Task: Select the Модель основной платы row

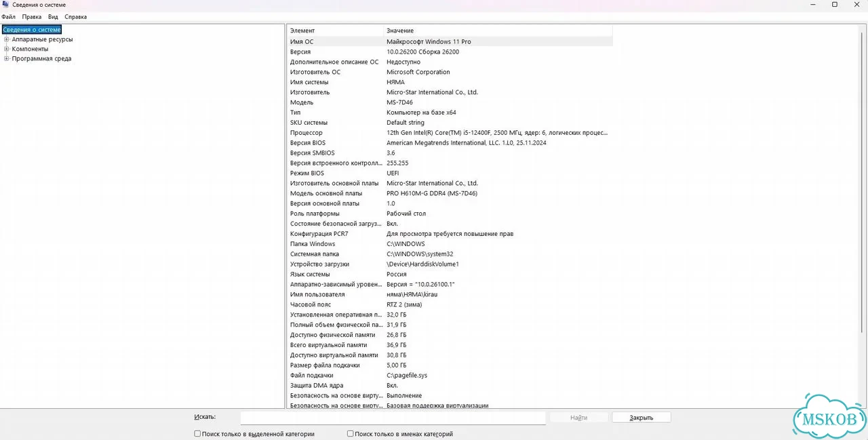Action: click(450, 193)
